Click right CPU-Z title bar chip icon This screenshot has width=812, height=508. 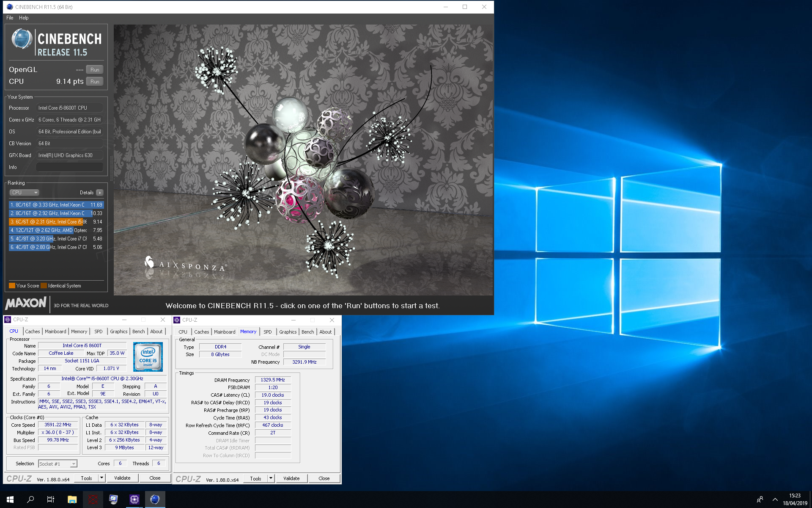[x=177, y=320]
